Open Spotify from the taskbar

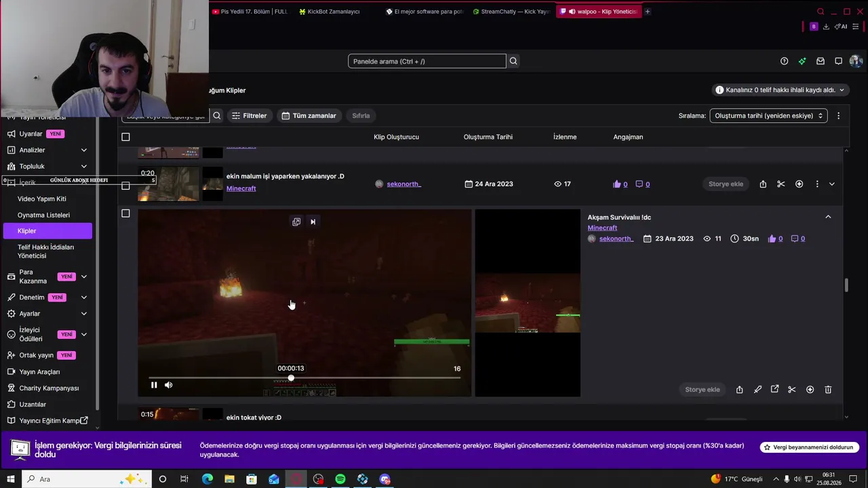pyautogui.click(x=340, y=479)
